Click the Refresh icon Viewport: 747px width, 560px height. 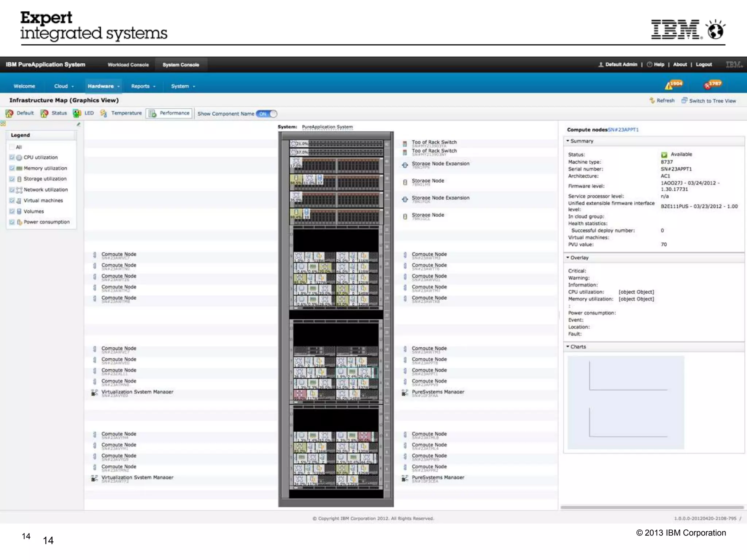coord(652,100)
